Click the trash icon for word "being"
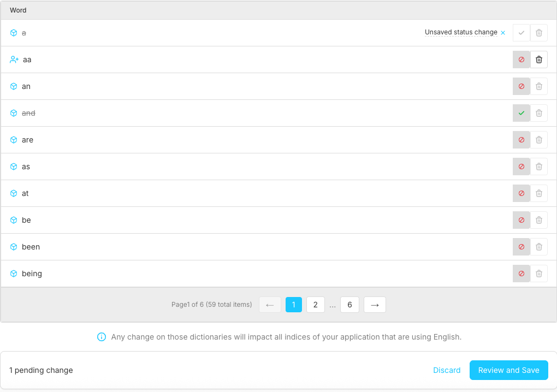Screen dimensions: 557x392 click(538, 274)
